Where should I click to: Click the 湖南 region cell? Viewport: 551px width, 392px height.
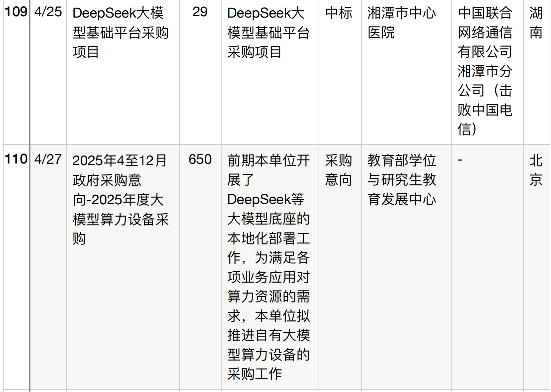click(536, 23)
